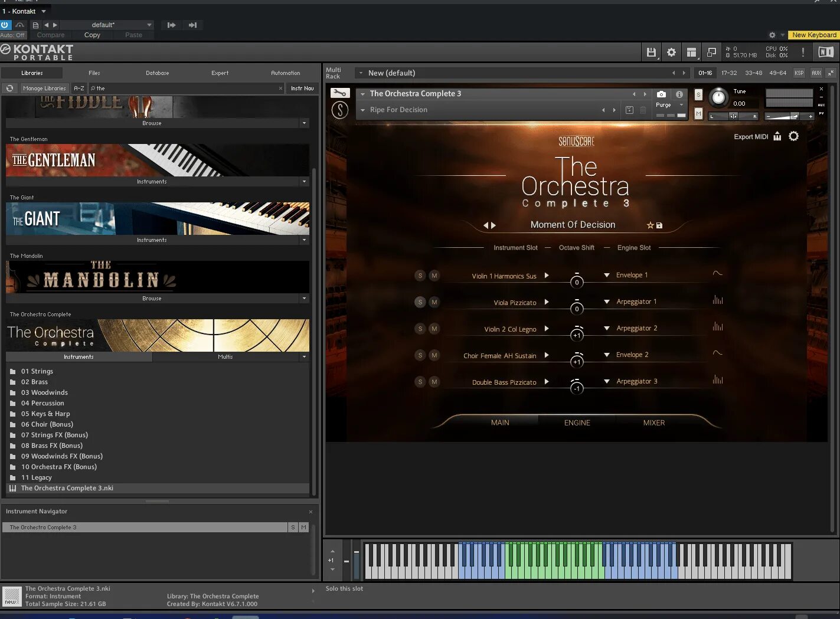Viewport: 840px width, 619px height.
Task: Switch to the ENGINE page tab
Action: pos(577,423)
